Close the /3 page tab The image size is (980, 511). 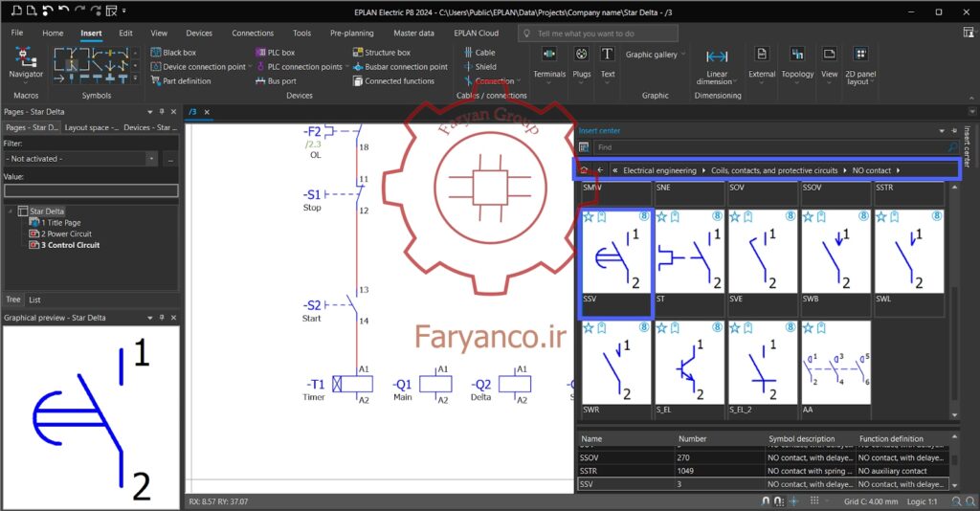click(207, 112)
